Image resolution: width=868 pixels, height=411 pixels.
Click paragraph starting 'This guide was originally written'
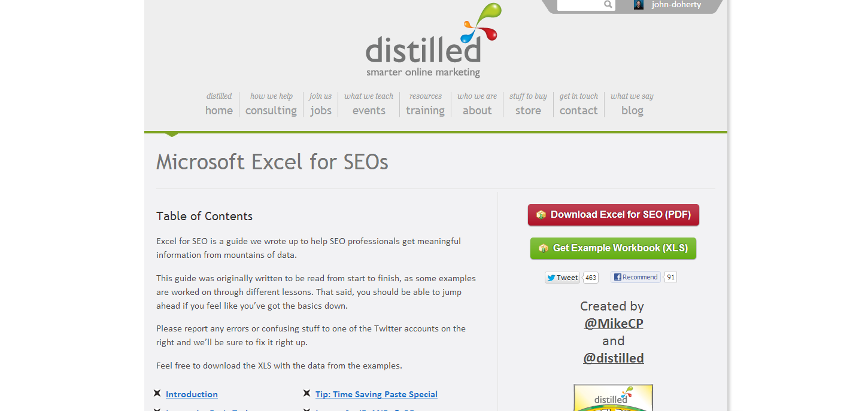[316, 292]
